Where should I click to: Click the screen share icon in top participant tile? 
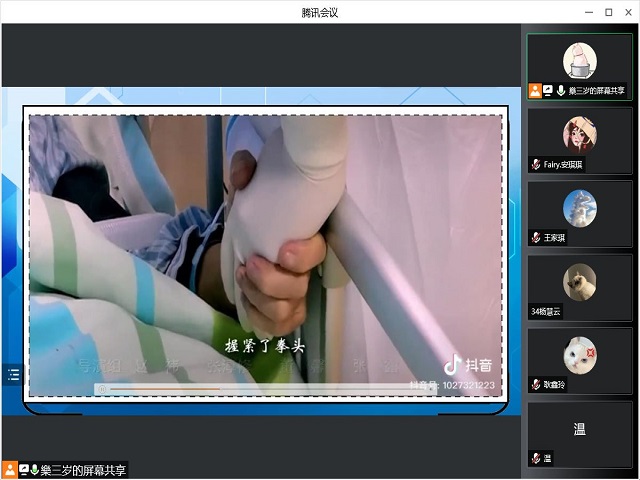pyautogui.click(x=548, y=91)
